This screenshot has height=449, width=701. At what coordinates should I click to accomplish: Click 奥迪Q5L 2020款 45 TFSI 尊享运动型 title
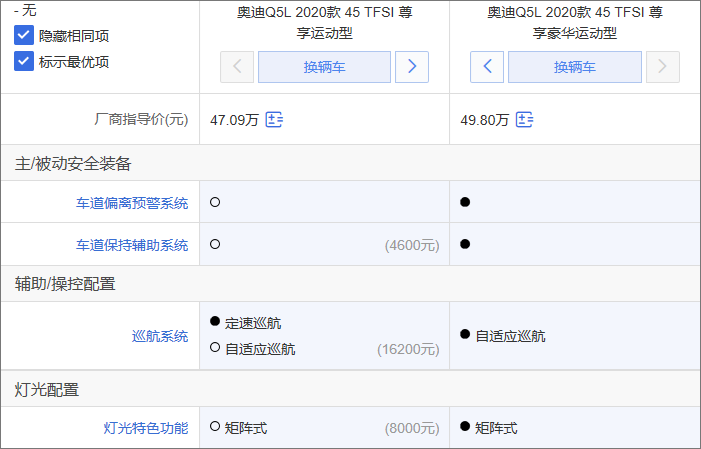pyautogui.click(x=325, y=22)
